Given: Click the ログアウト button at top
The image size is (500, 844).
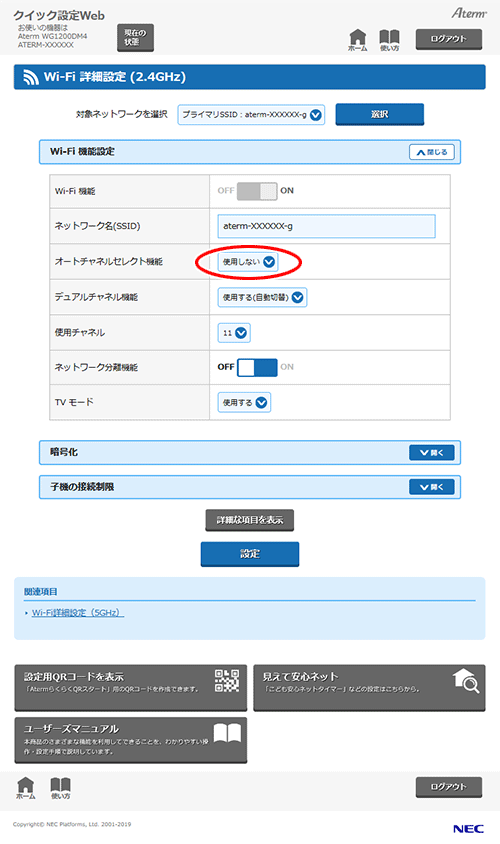Looking at the screenshot, I should click(448, 39).
